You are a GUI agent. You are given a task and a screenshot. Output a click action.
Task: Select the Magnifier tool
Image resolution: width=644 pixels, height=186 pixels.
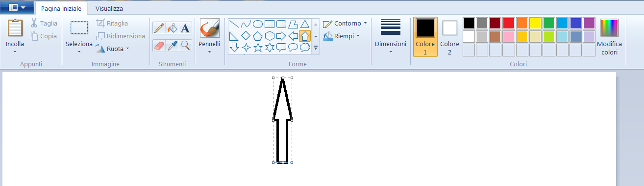pyautogui.click(x=185, y=46)
